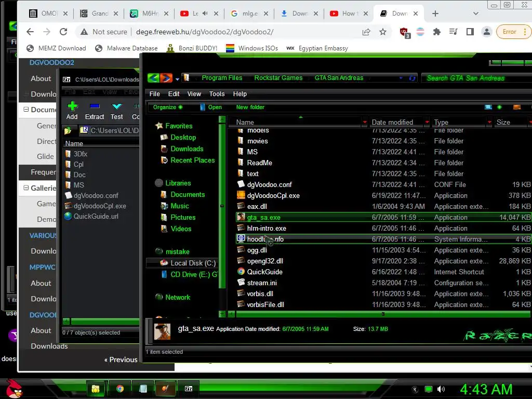Open the Organize dropdown menu
This screenshot has height=399, width=532.
pos(168,107)
